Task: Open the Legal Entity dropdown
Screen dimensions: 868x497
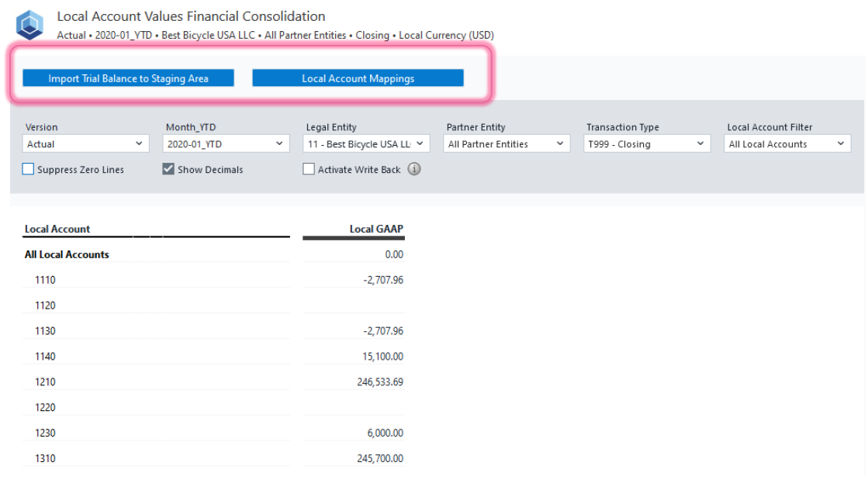Action: click(x=366, y=144)
